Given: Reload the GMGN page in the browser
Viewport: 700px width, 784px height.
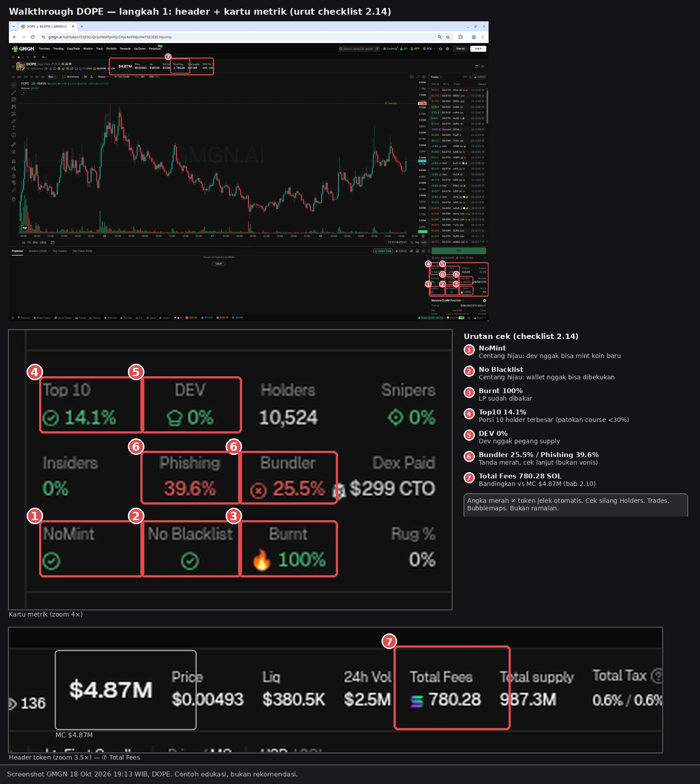Looking at the screenshot, I should pos(32,37).
